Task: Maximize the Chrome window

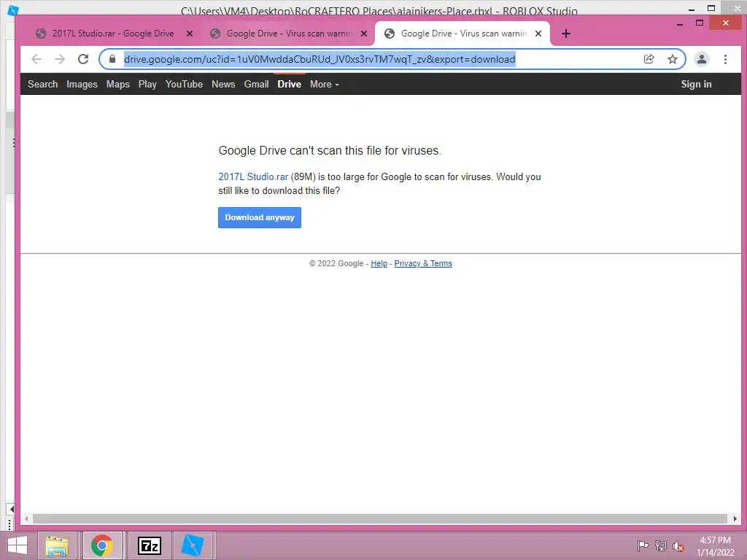Action: click(700, 23)
